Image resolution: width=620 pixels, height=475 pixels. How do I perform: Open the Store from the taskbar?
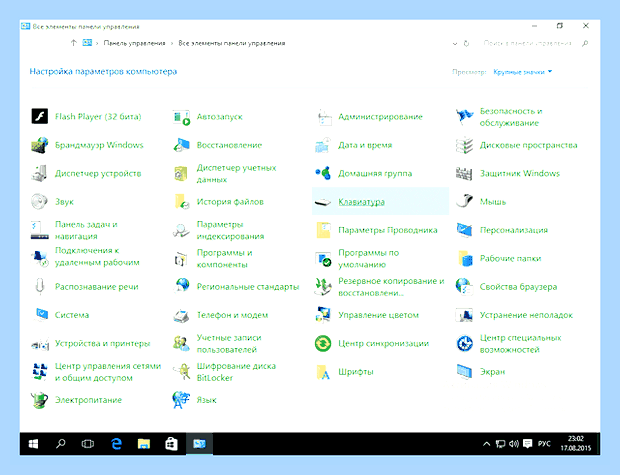point(171,444)
